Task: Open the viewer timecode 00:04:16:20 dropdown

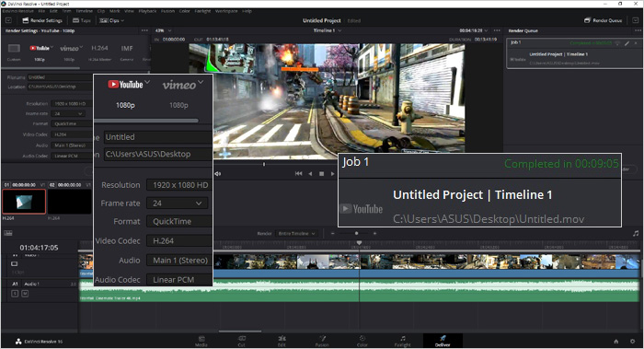Action: (474, 30)
